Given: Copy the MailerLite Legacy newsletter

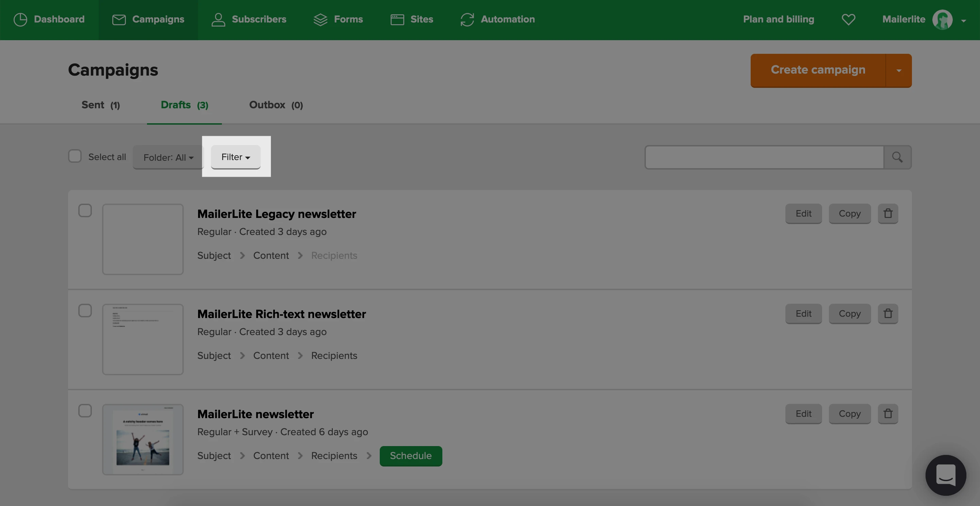Looking at the screenshot, I should point(850,214).
